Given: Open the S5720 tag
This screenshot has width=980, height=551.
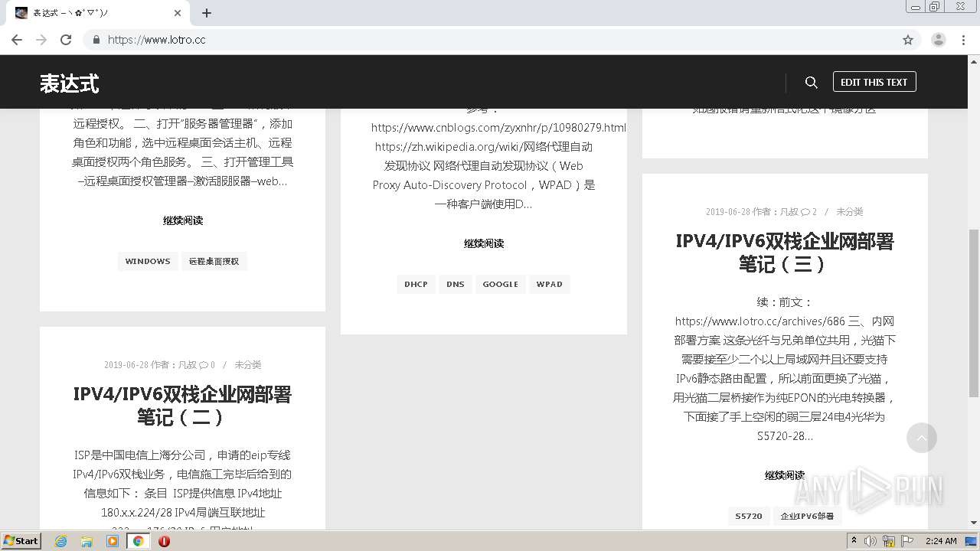Looking at the screenshot, I should (x=749, y=516).
